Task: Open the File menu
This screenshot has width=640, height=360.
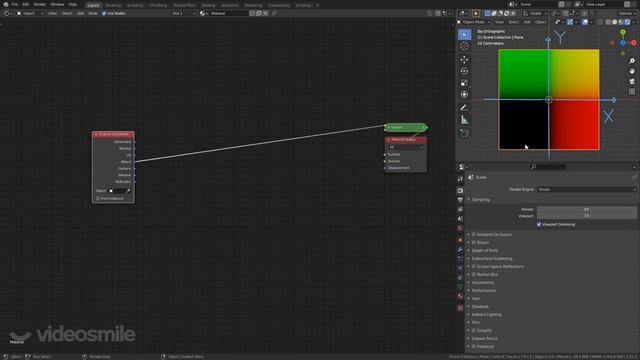Action: pyautogui.click(x=15, y=4)
